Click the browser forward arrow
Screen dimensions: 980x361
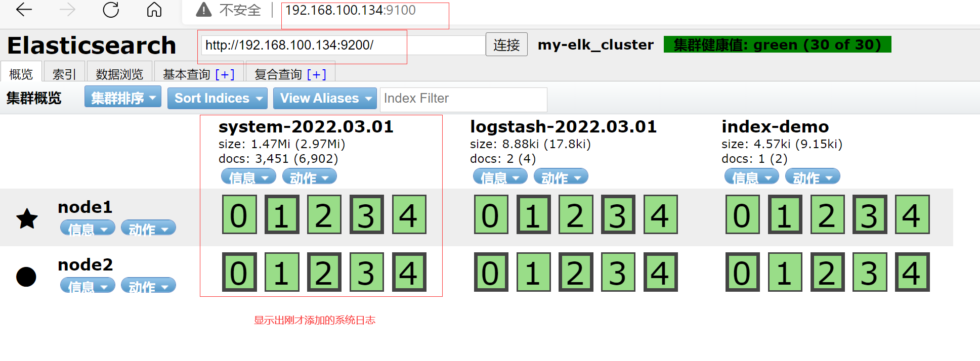tap(67, 10)
